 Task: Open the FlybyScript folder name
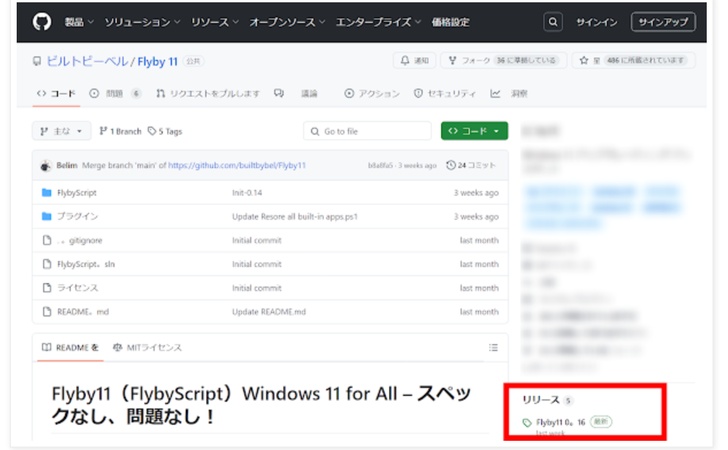click(x=77, y=192)
